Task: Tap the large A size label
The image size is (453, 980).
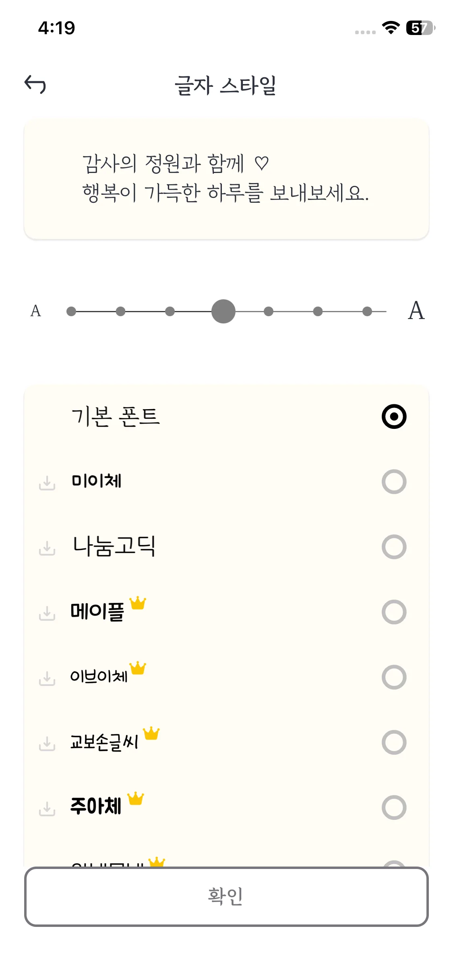Action: 416,311
